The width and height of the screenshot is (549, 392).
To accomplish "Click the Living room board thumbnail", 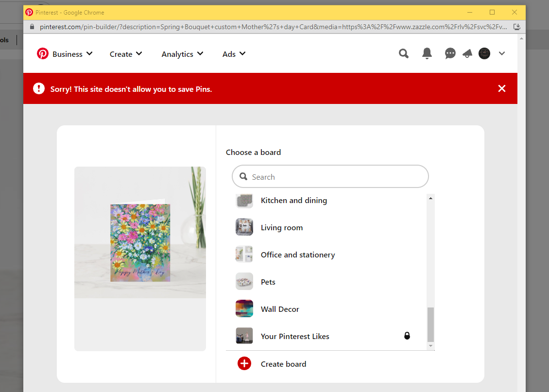I will point(244,227).
